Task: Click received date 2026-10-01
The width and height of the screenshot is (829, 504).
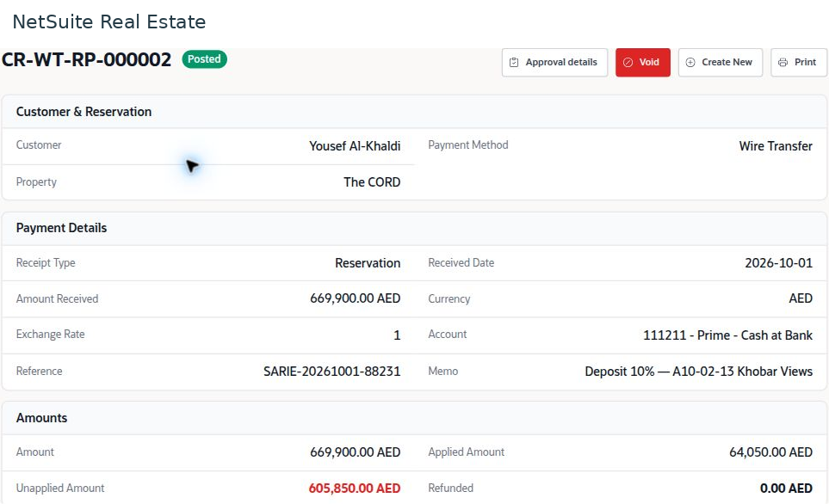Action: [x=779, y=263]
